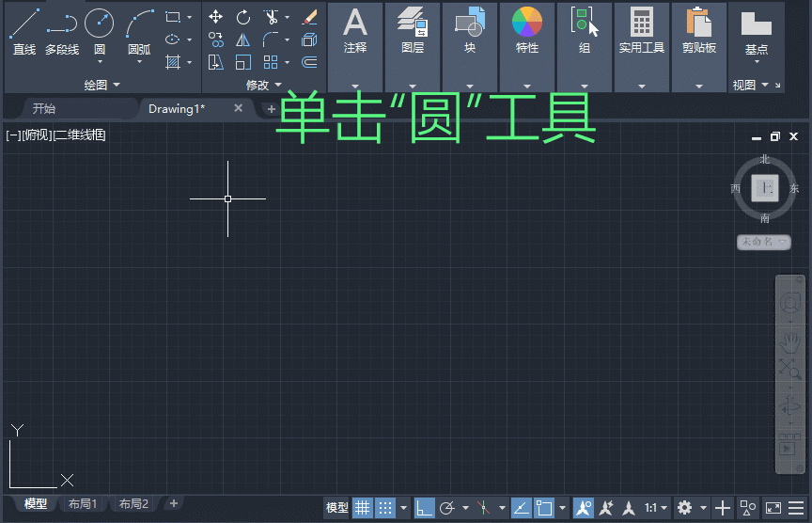812x523 pixels.
Task: Activate the Move tool
Action: [215, 17]
